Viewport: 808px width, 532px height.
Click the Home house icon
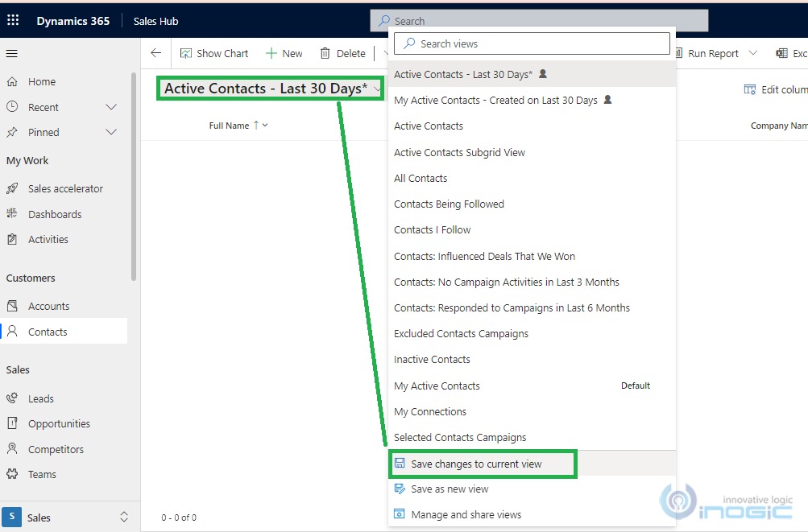tap(12, 81)
